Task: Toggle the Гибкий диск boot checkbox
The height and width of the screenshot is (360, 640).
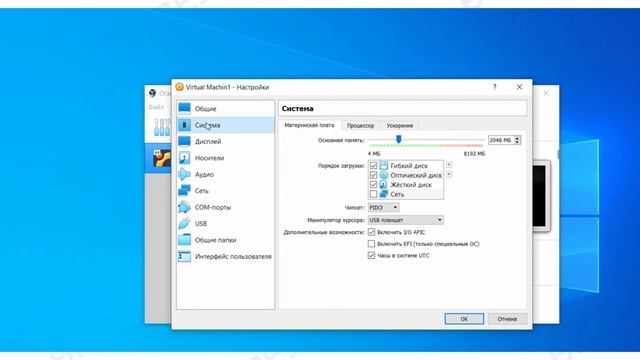Action: (373, 166)
